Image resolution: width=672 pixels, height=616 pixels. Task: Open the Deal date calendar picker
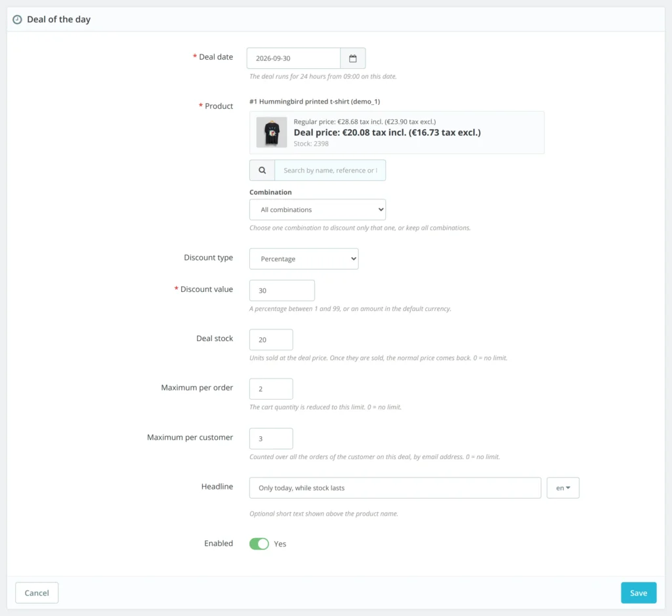[x=352, y=58]
